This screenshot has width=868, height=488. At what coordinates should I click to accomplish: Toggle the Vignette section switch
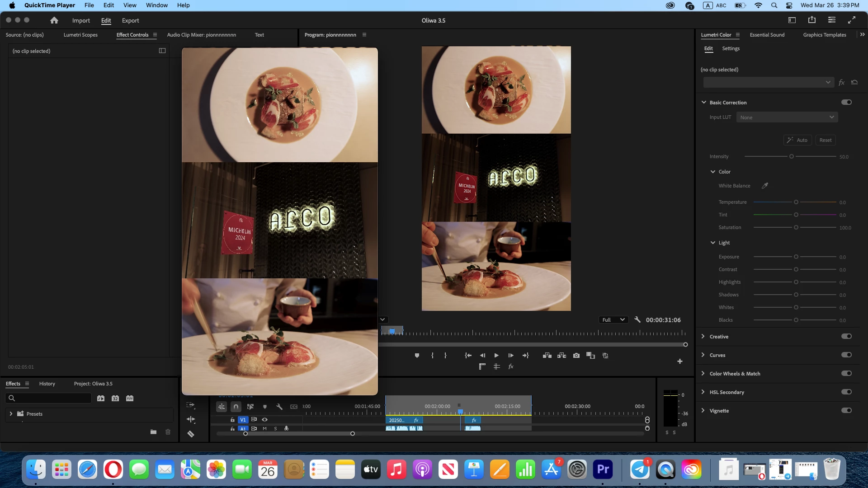pyautogui.click(x=846, y=411)
